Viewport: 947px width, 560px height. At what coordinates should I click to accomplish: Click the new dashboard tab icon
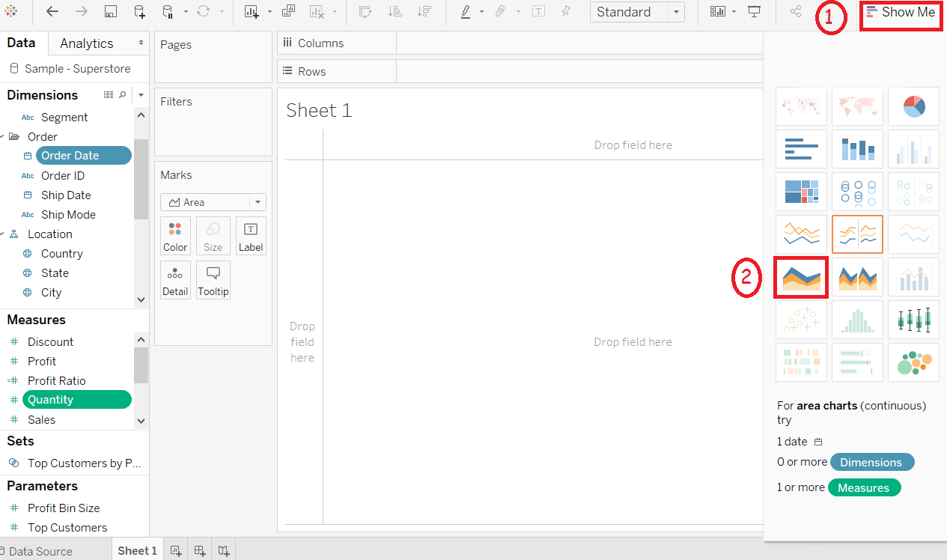click(200, 551)
